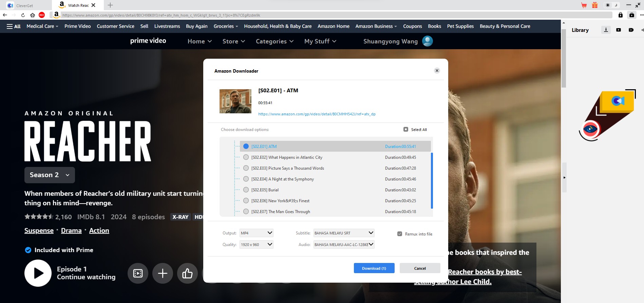
Task: Open the Suspense genre link
Action: pos(39,231)
